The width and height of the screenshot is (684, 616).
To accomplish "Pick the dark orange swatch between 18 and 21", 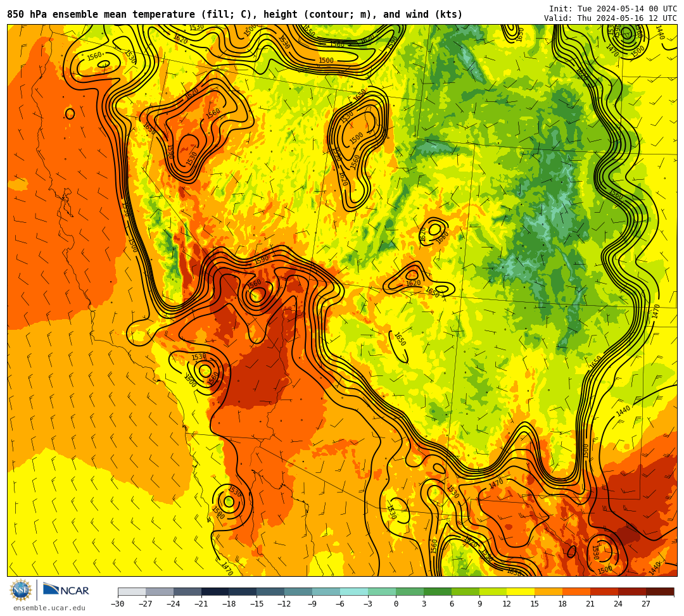I will click(x=577, y=592).
